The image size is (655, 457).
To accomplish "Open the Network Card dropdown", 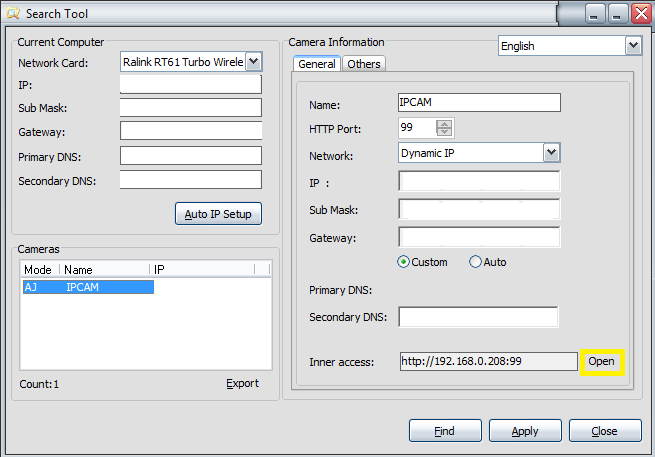I will [x=254, y=62].
